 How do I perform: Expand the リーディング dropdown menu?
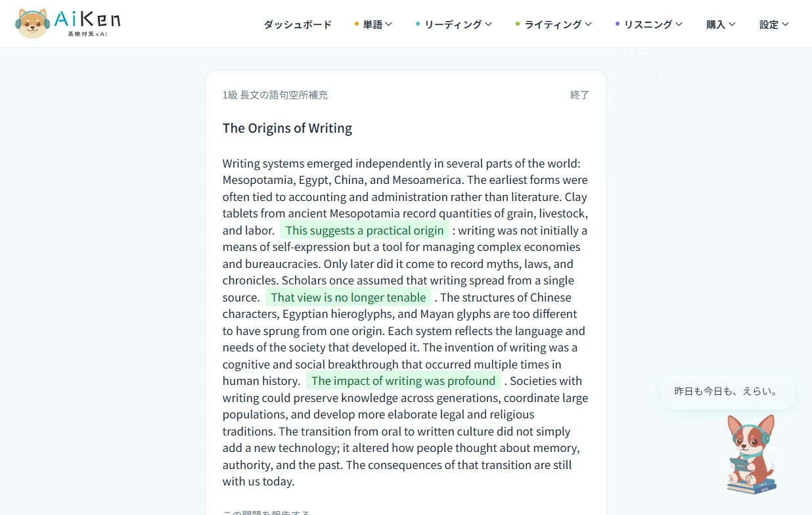point(454,24)
